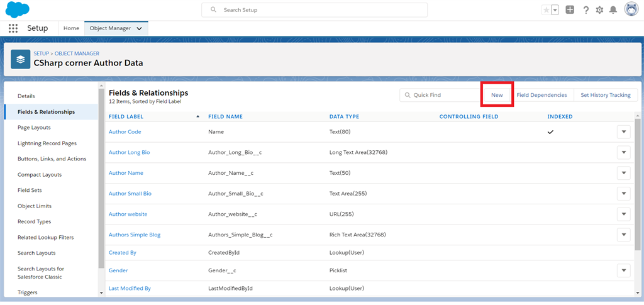Open the App Launcher grid icon
The width and height of the screenshot is (644, 305).
(13, 28)
